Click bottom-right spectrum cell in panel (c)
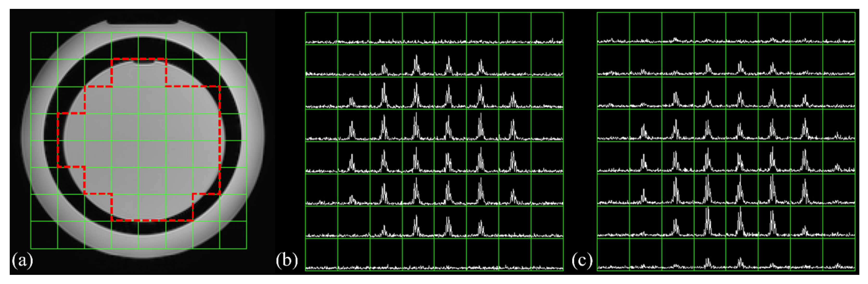This screenshot has width=868, height=284. (839, 255)
